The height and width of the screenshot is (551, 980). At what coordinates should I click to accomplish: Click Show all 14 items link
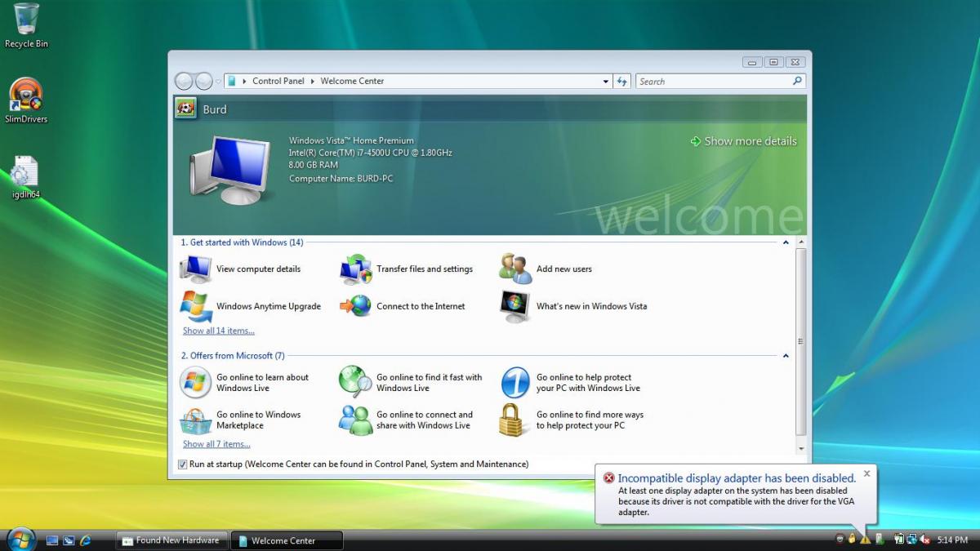[x=219, y=331]
